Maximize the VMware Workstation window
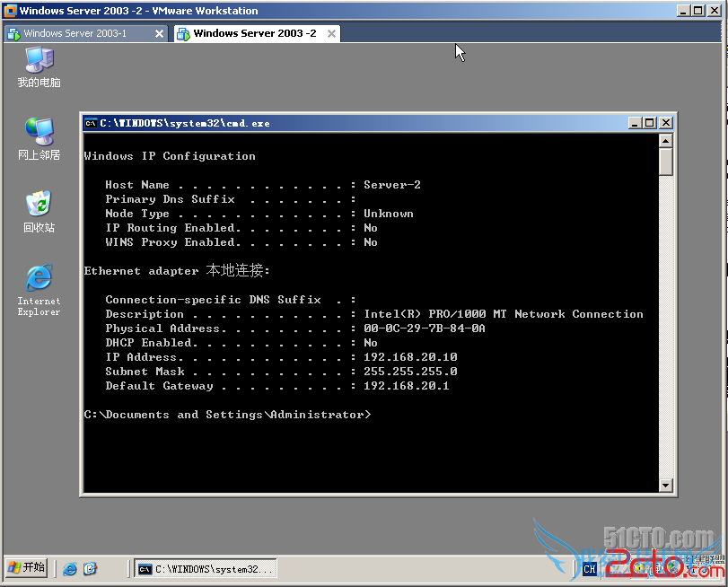 pyautogui.click(x=697, y=10)
